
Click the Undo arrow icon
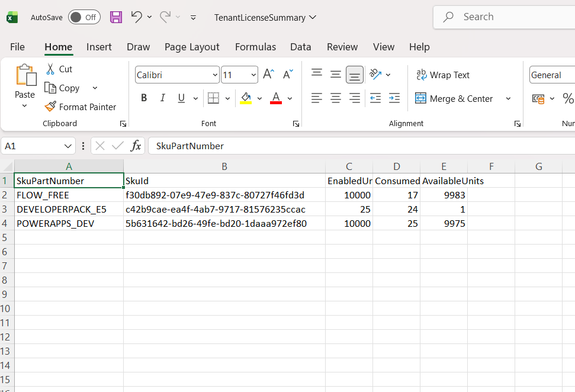[137, 17]
